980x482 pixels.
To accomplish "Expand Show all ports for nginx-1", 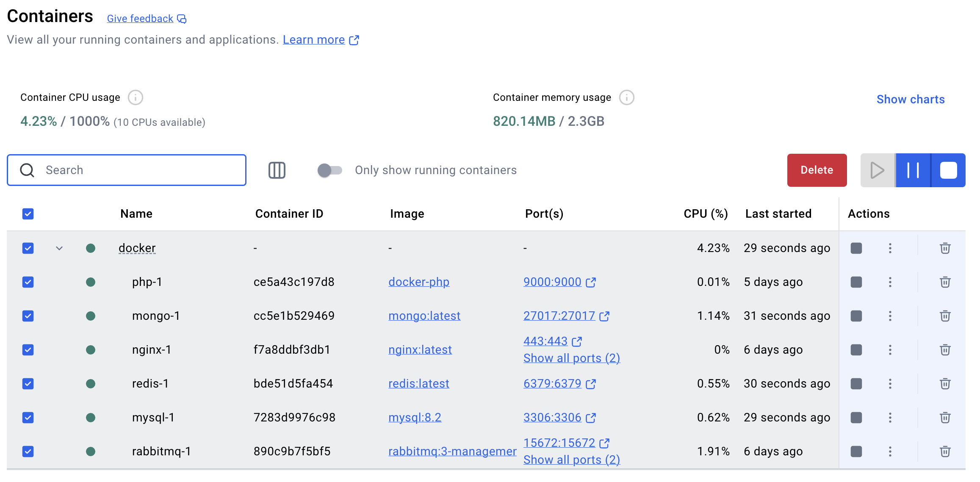I will pyautogui.click(x=571, y=358).
